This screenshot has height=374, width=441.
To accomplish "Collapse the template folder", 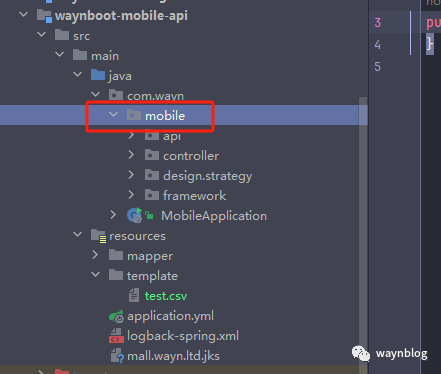I will pyautogui.click(x=95, y=275).
